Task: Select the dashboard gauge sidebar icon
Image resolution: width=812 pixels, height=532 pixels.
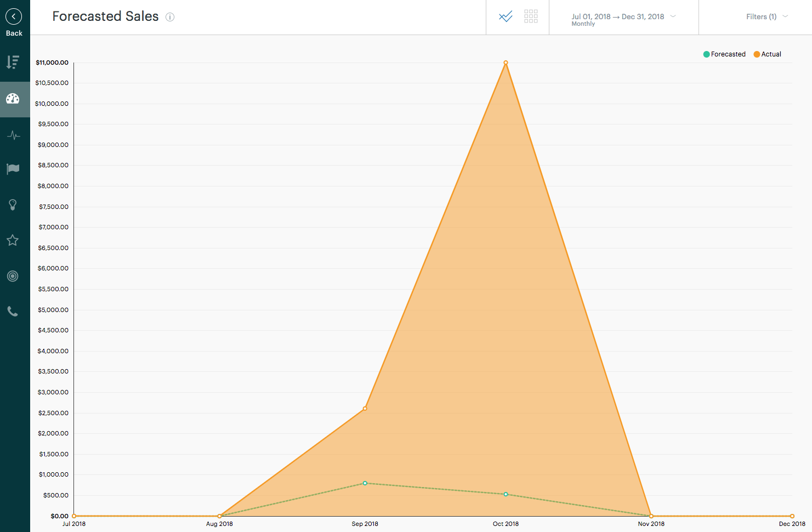Action: point(13,99)
